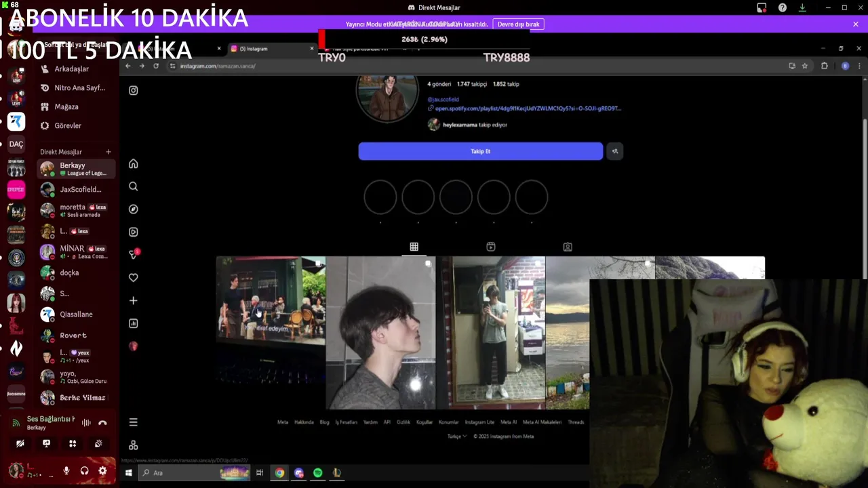Click the Yardım footer link
Screen dimensions: 868x488
pos(370,422)
